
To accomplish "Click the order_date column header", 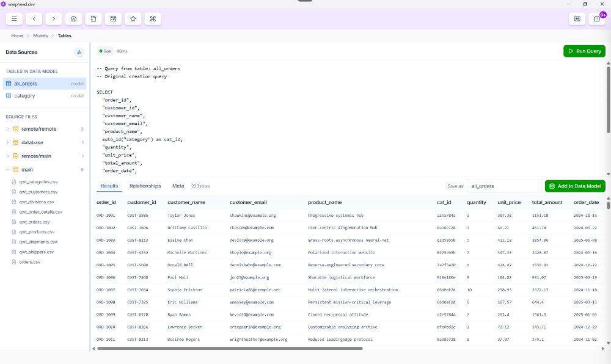I will [x=586, y=202].
